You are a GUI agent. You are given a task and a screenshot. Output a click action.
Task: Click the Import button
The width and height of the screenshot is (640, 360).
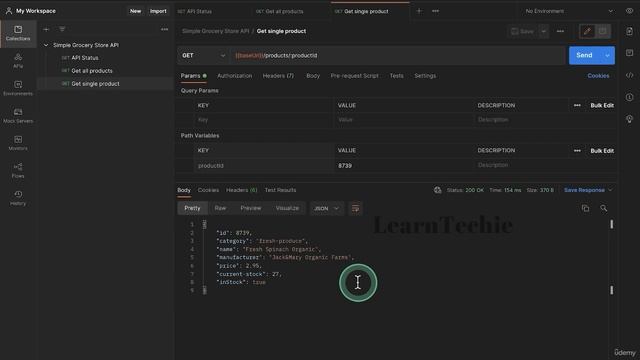[158, 11]
